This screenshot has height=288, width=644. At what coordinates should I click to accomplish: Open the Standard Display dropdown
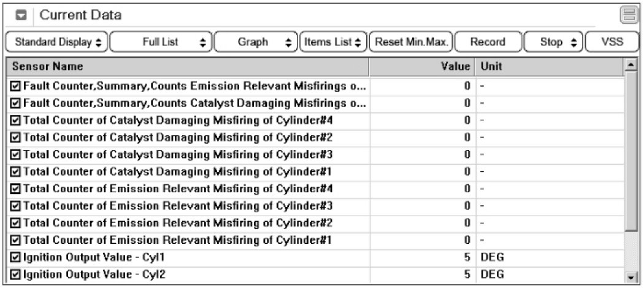(x=56, y=42)
